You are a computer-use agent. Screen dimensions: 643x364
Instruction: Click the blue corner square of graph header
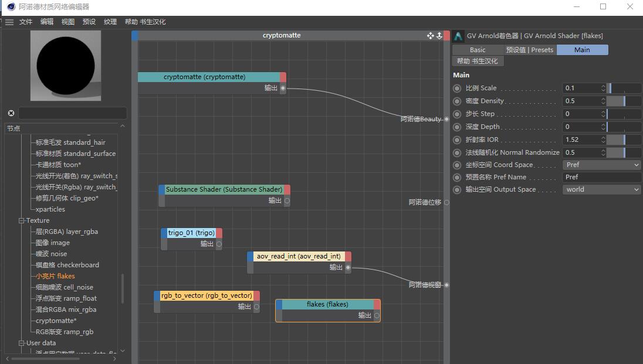(134, 36)
